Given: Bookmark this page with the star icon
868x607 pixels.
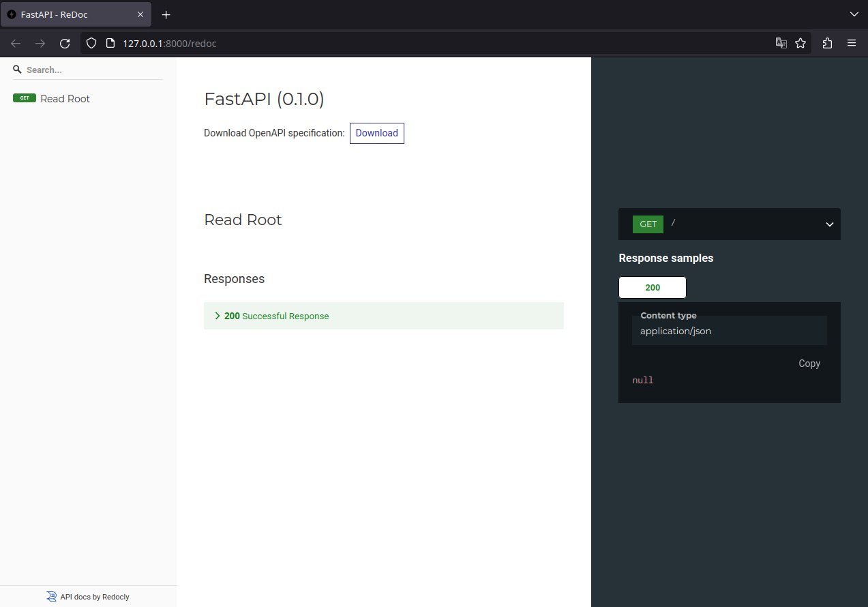Looking at the screenshot, I should (800, 43).
